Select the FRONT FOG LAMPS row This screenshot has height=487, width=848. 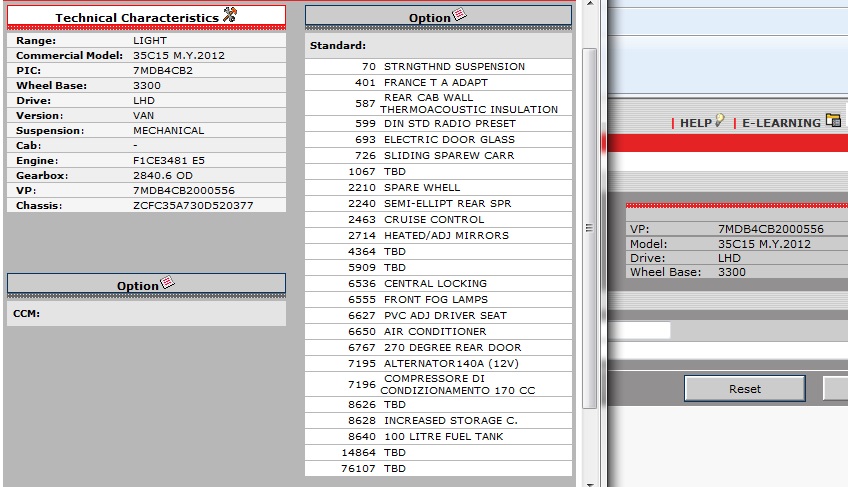(x=439, y=299)
